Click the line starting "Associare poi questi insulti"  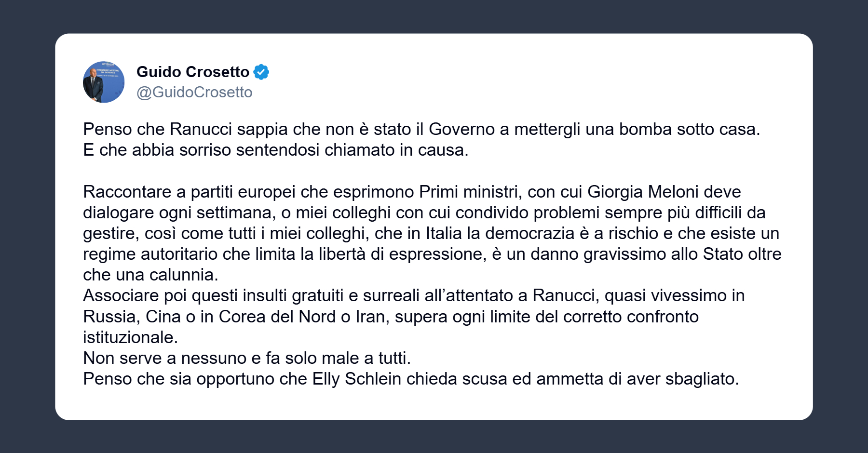click(413, 295)
